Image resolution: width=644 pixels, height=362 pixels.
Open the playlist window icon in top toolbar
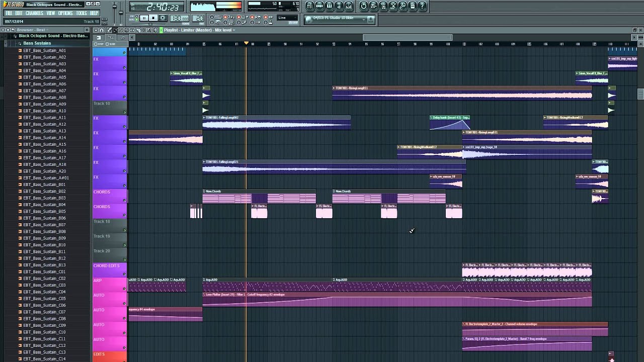click(310, 6)
